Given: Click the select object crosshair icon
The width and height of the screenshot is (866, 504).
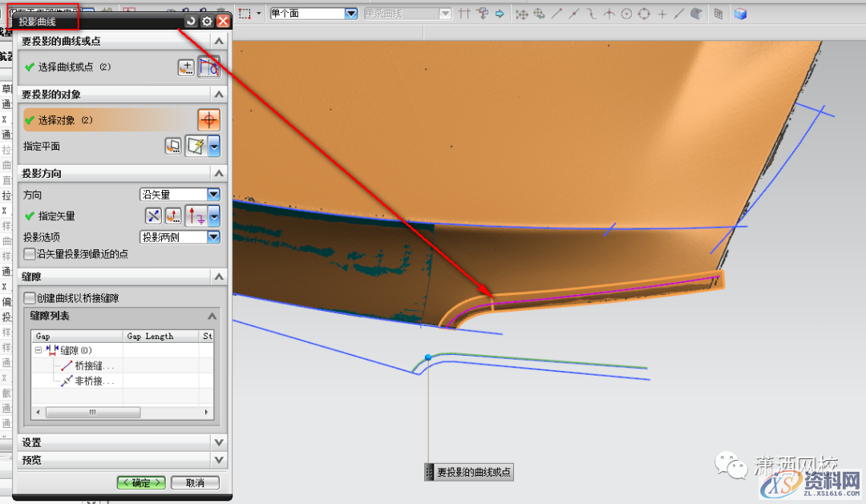Looking at the screenshot, I should [x=208, y=120].
